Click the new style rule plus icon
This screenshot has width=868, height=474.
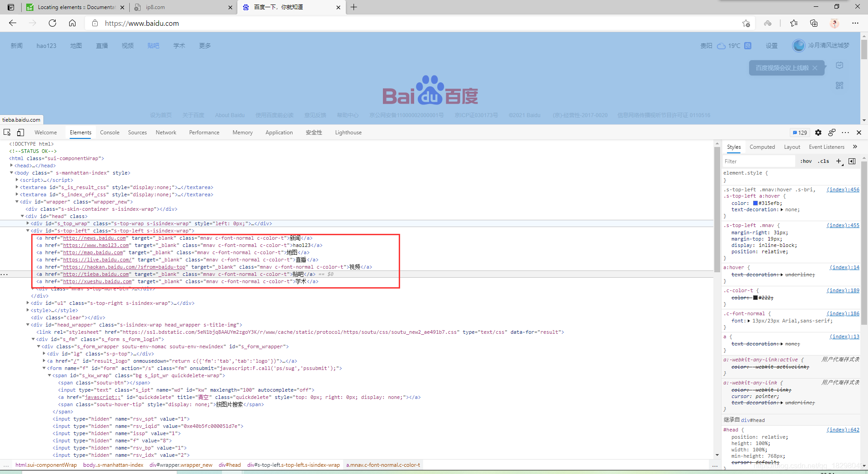click(839, 161)
